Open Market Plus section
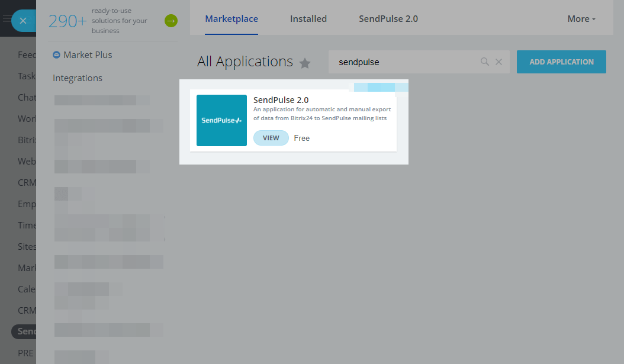Image resolution: width=624 pixels, height=364 pixels. 88,55
